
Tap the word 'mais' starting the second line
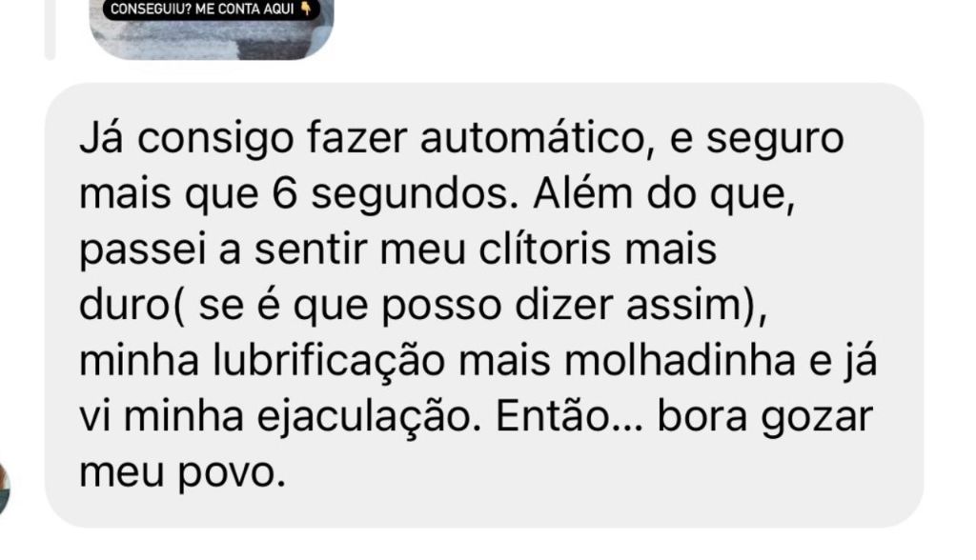(x=125, y=193)
